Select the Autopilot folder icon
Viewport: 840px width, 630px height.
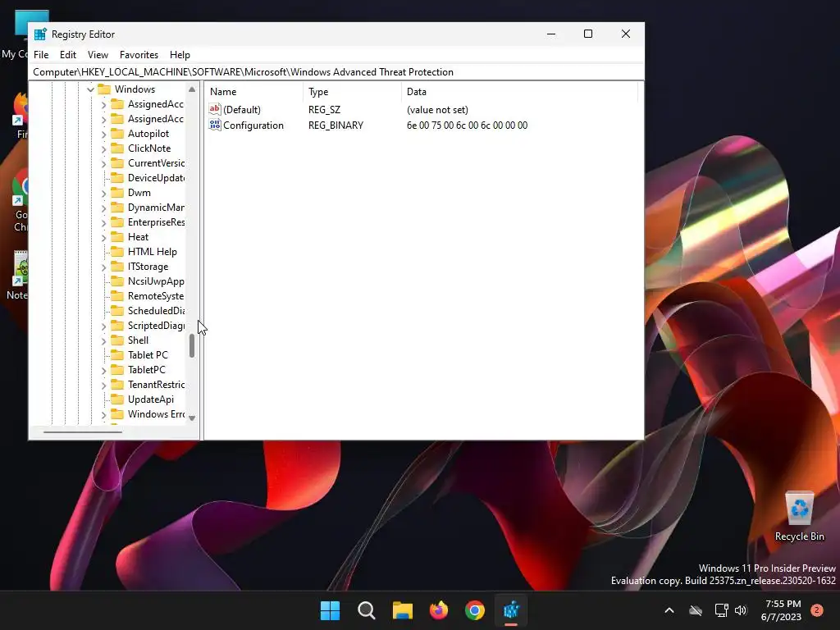point(116,134)
